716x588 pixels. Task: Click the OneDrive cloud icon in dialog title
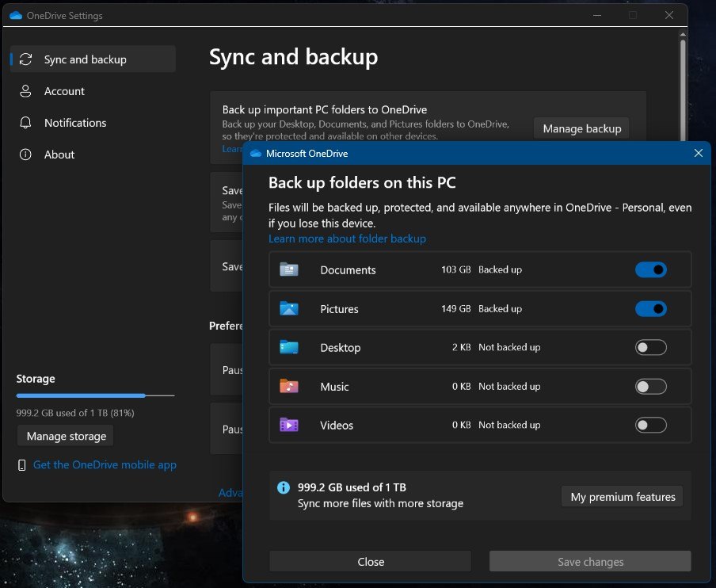(x=256, y=154)
